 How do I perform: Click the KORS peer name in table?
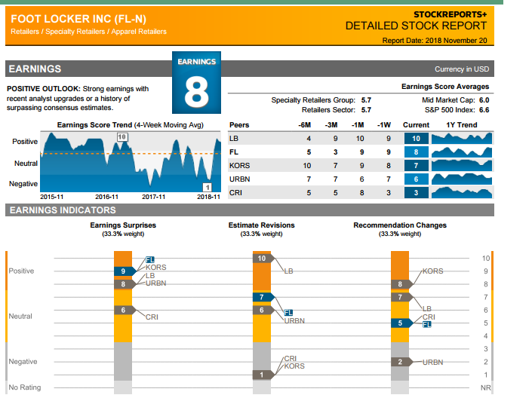point(239,165)
